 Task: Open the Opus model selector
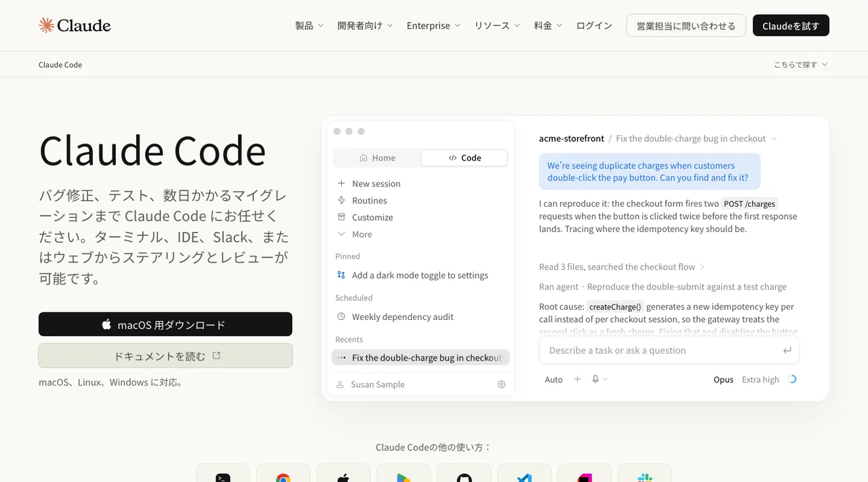(x=724, y=380)
